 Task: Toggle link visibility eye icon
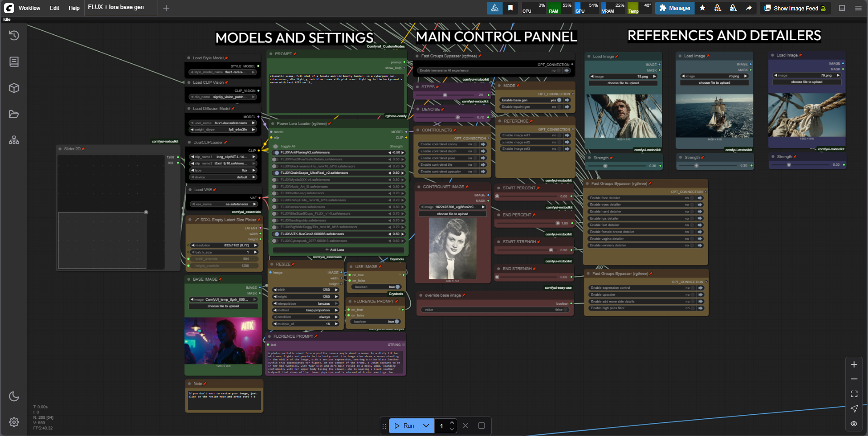854,424
